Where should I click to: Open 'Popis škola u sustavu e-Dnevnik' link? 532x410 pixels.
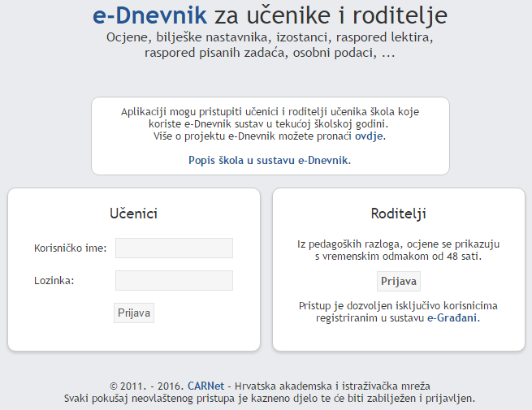[x=268, y=160]
